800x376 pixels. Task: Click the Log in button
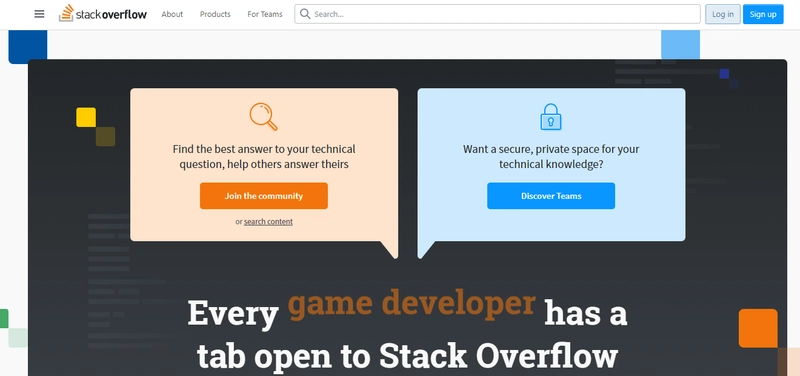tap(722, 14)
